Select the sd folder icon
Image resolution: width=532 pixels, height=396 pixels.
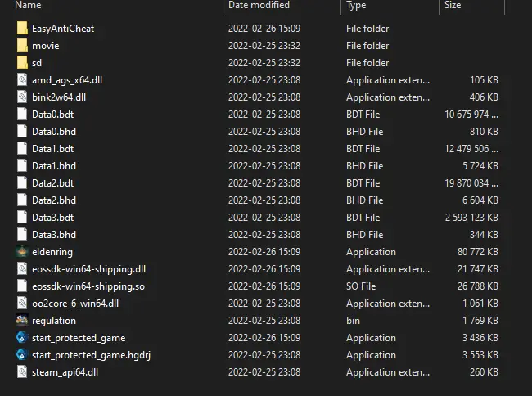click(22, 63)
